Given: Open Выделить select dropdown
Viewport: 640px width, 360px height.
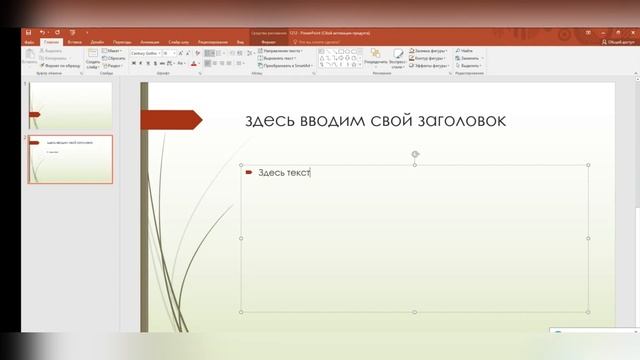Looking at the screenshot, I should coord(469,65).
